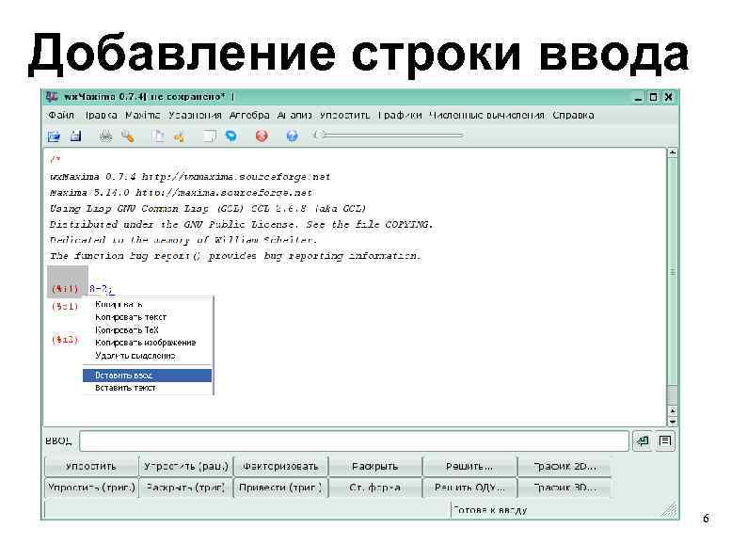Open the Правка menu

[x=102, y=116]
